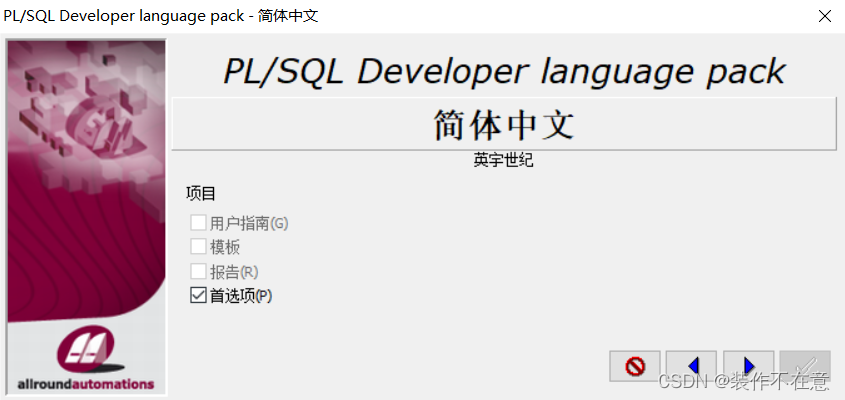
Task: Uncheck the 首选项(P) checkbox
Action: tap(198, 295)
